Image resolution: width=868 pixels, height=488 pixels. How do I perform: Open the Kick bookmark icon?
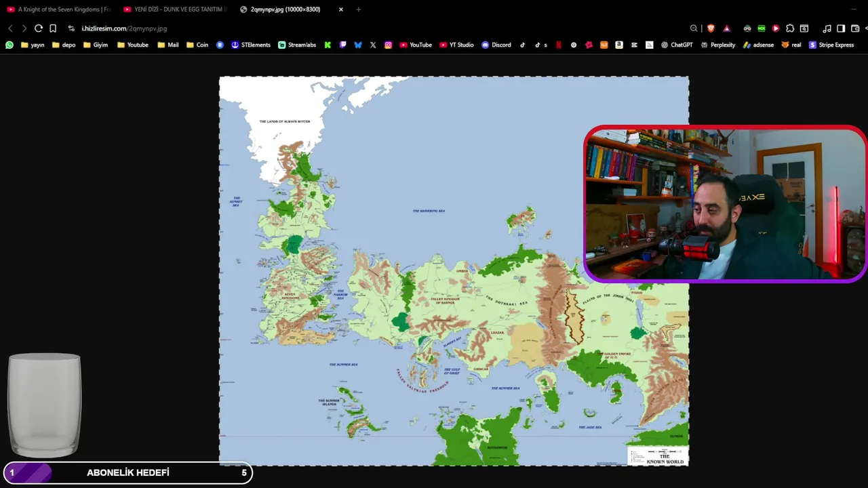click(x=328, y=45)
